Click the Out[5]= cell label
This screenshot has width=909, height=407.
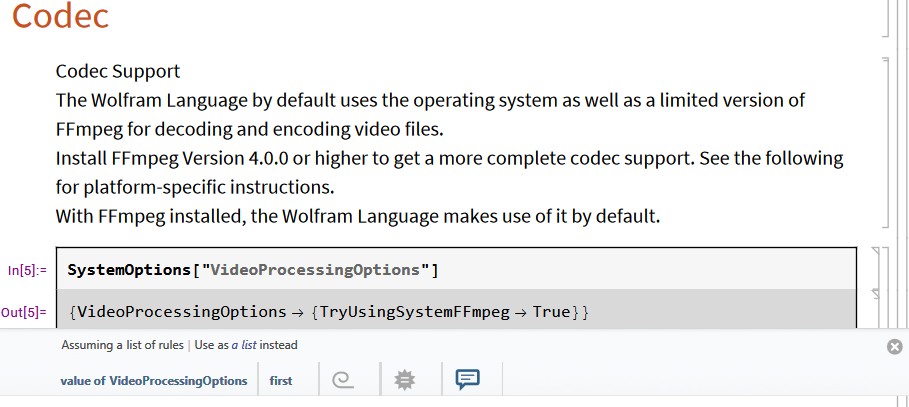tap(24, 312)
